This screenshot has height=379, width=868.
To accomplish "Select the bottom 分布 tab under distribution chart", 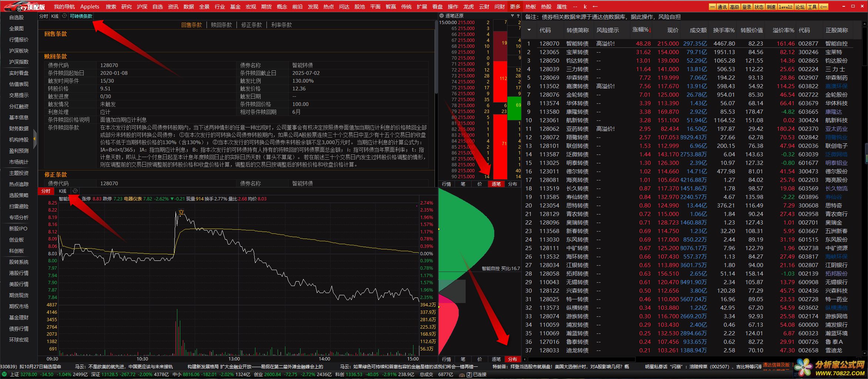I will click(x=513, y=359).
